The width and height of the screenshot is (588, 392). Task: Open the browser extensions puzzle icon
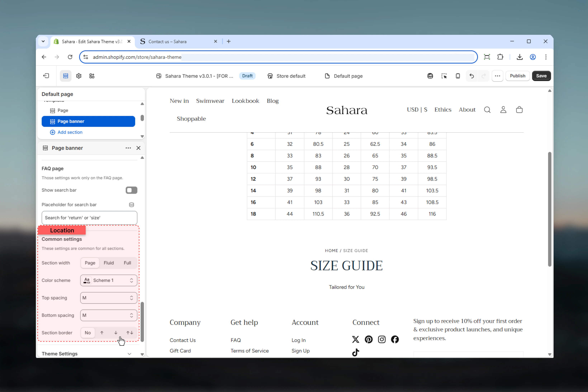pos(500,57)
